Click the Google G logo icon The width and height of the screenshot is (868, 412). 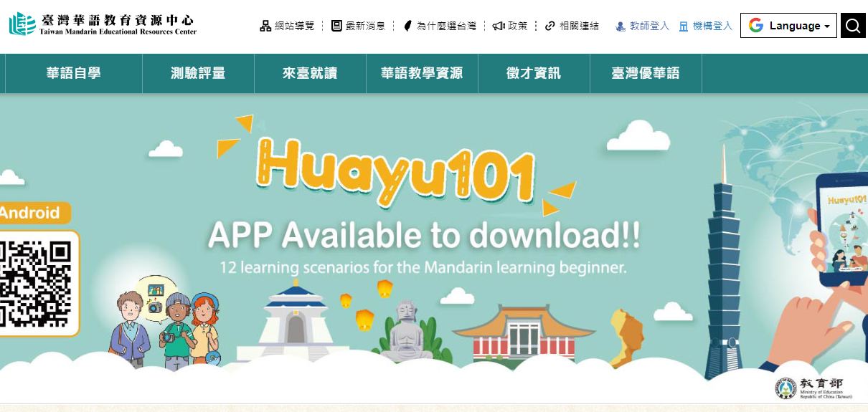pyautogui.click(x=755, y=26)
